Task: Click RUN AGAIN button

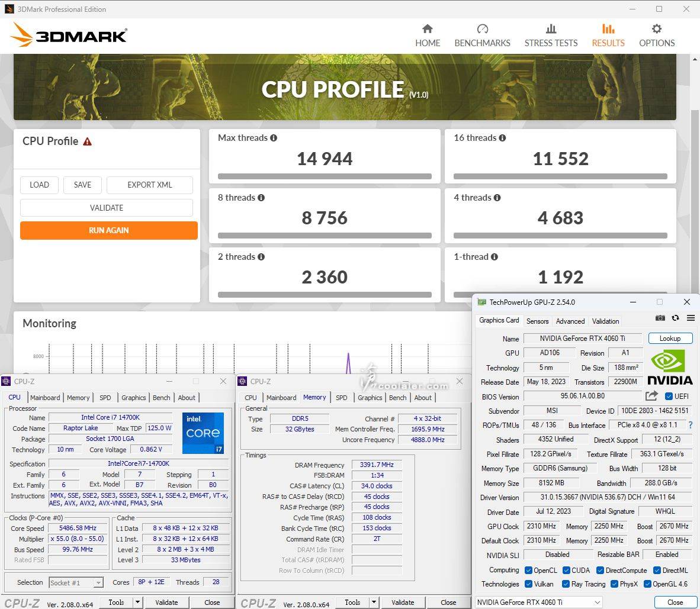Action: (108, 231)
